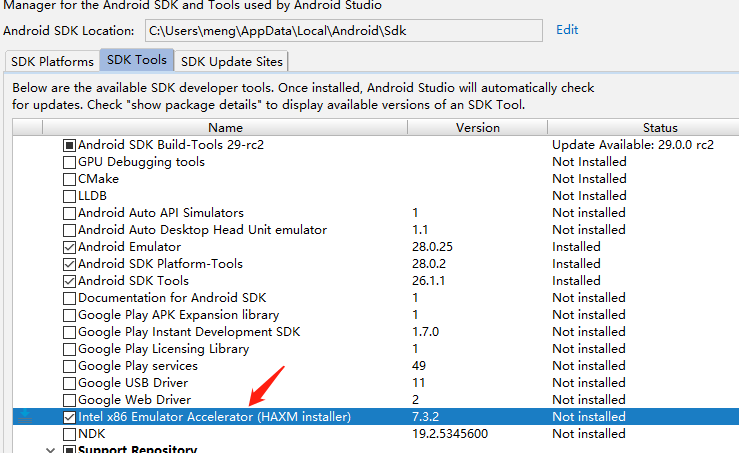Sort by the Version column header

pyautogui.click(x=477, y=128)
